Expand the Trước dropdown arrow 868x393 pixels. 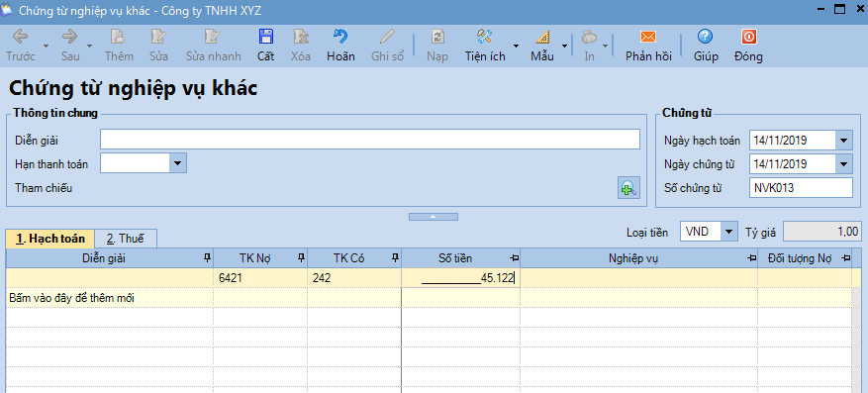[46, 46]
